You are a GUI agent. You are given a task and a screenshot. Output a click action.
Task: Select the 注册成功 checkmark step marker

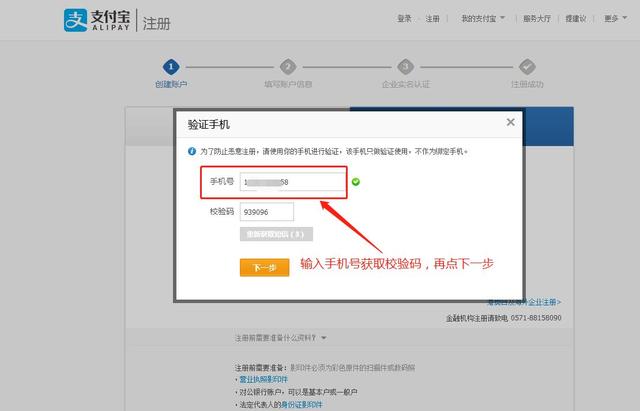click(x=527, y=67)
